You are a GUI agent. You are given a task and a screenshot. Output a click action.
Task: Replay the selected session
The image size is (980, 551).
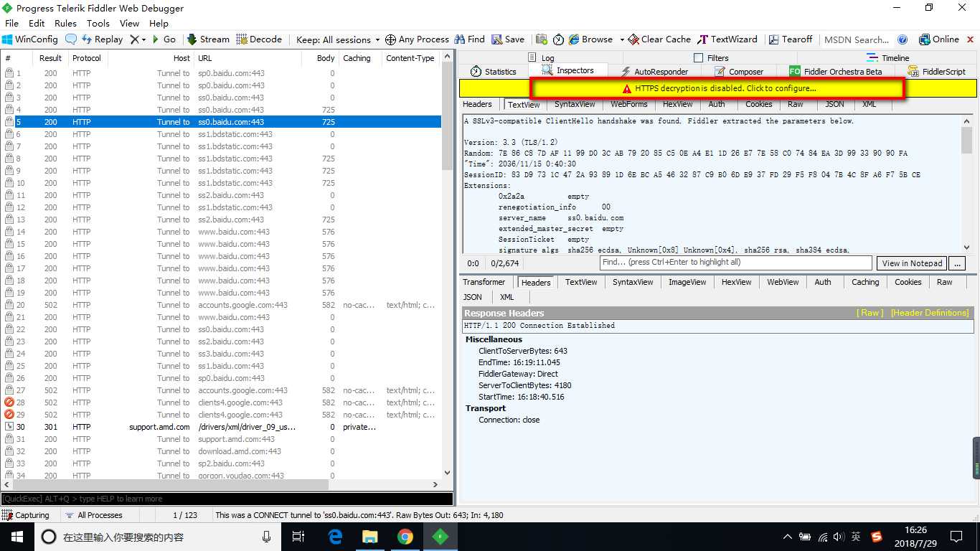pyautogui.click(x=102, y=39)
